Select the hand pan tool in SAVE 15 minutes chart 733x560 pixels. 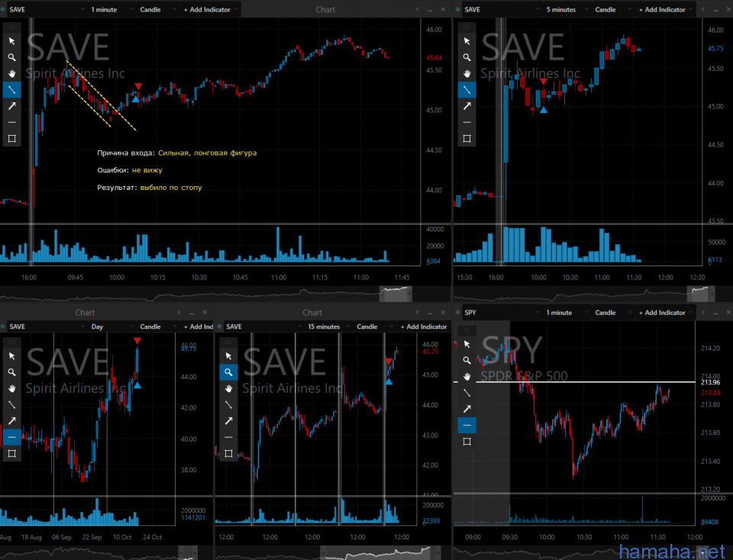[x=228, y=388]
